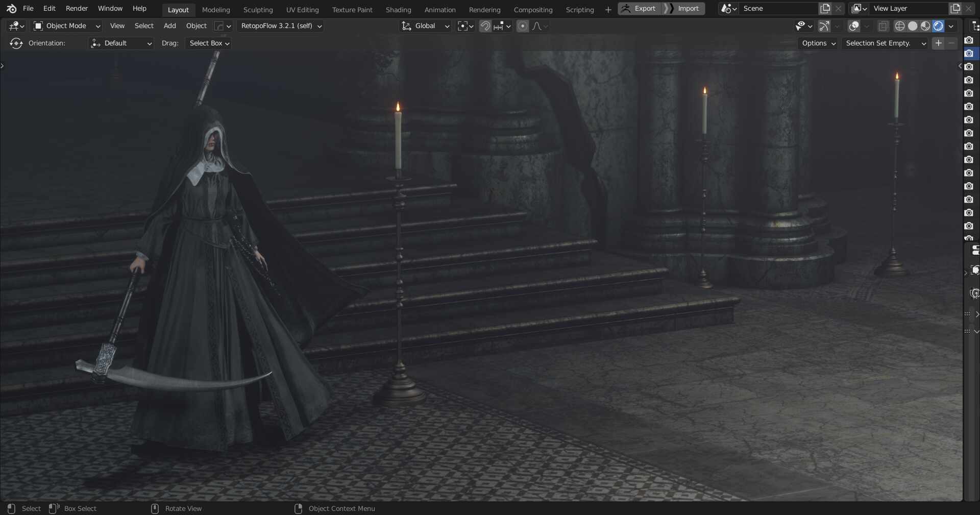Toggle X-ray mode icon
This screenshot has height=515, width=980.
pyautogui.click(x=884, y=26)
